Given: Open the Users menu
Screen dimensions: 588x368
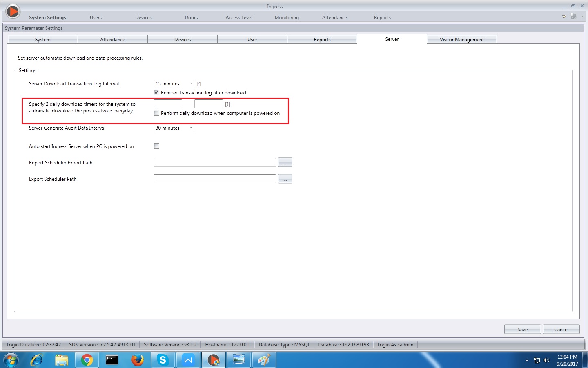Looking at the screenshot, I should pos(96,18).
